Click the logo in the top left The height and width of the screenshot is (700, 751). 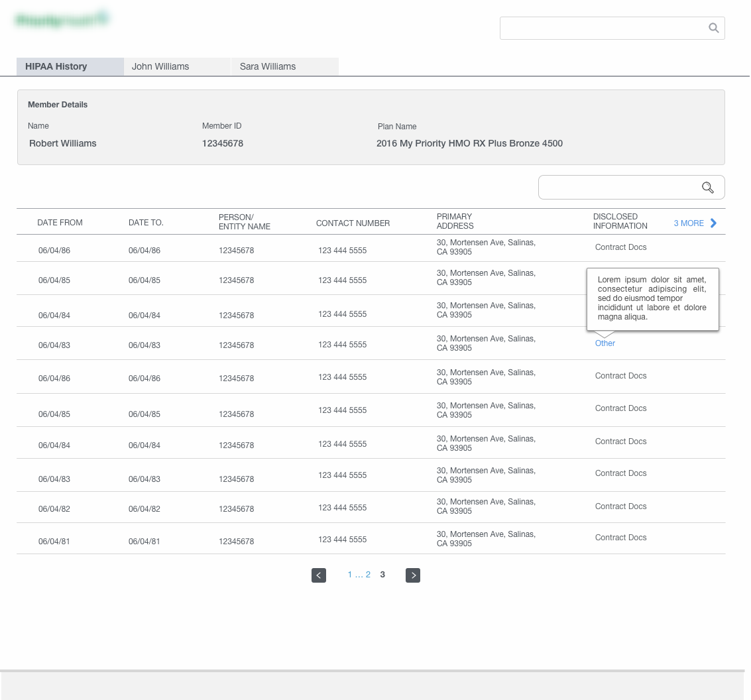coord(62,21)
